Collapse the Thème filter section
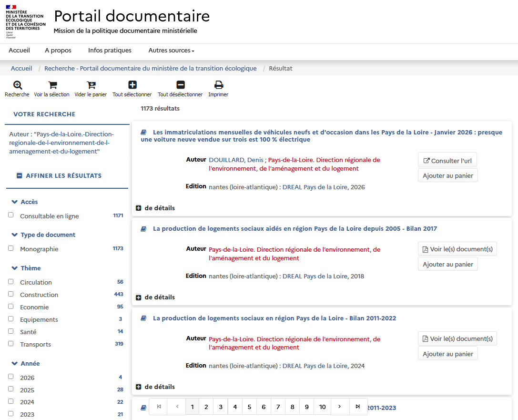 [x=15, y=268]
